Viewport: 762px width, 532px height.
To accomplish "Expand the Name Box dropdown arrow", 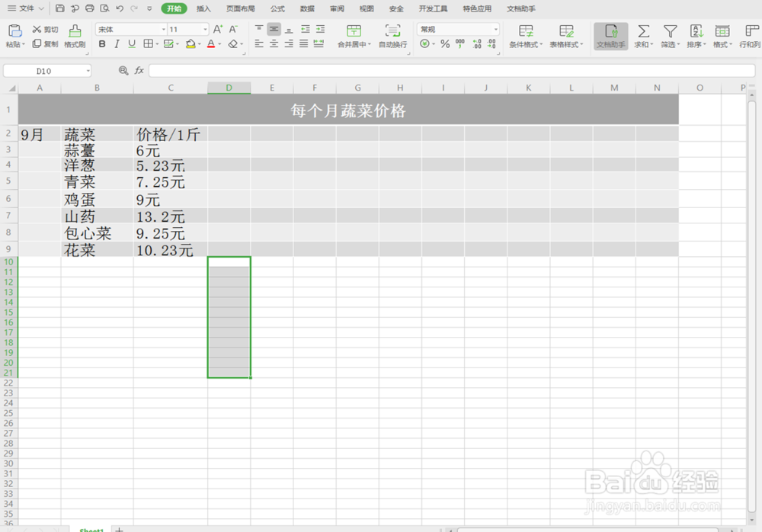I will pos(88,71).
